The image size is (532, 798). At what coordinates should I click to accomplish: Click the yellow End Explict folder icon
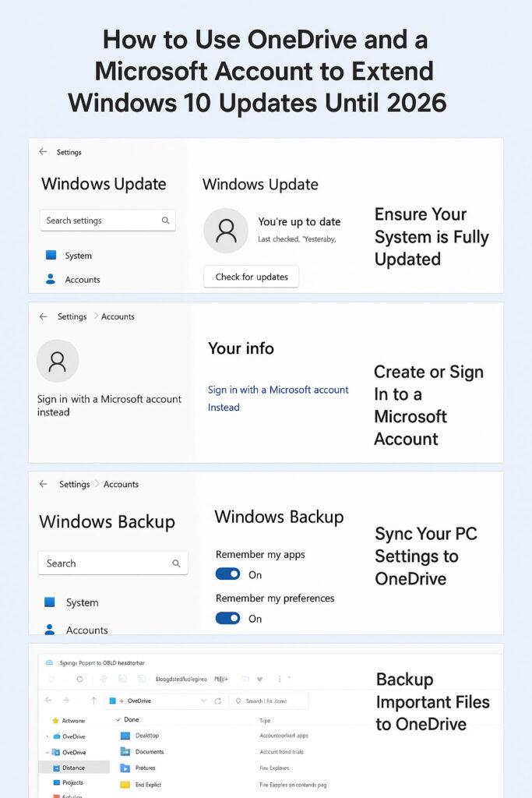coord(125,784)
